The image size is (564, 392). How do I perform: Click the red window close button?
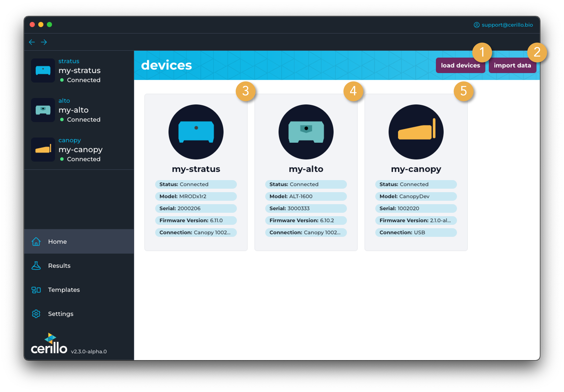32,25
